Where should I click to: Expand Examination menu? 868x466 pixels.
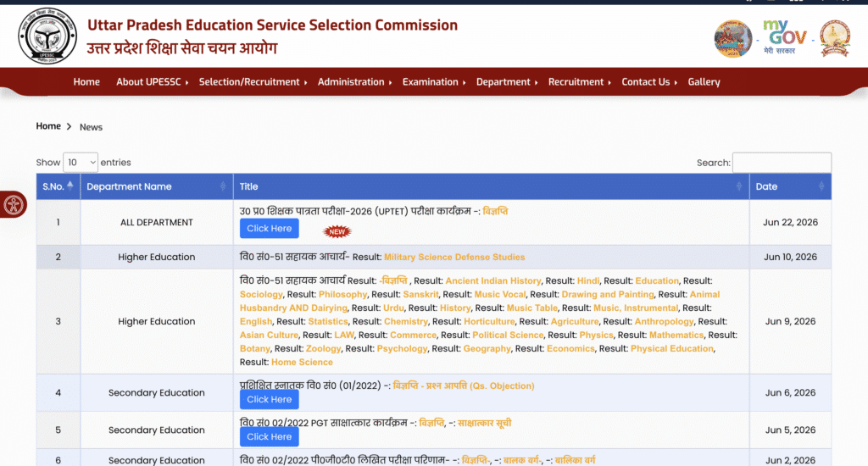pos(434,82)
